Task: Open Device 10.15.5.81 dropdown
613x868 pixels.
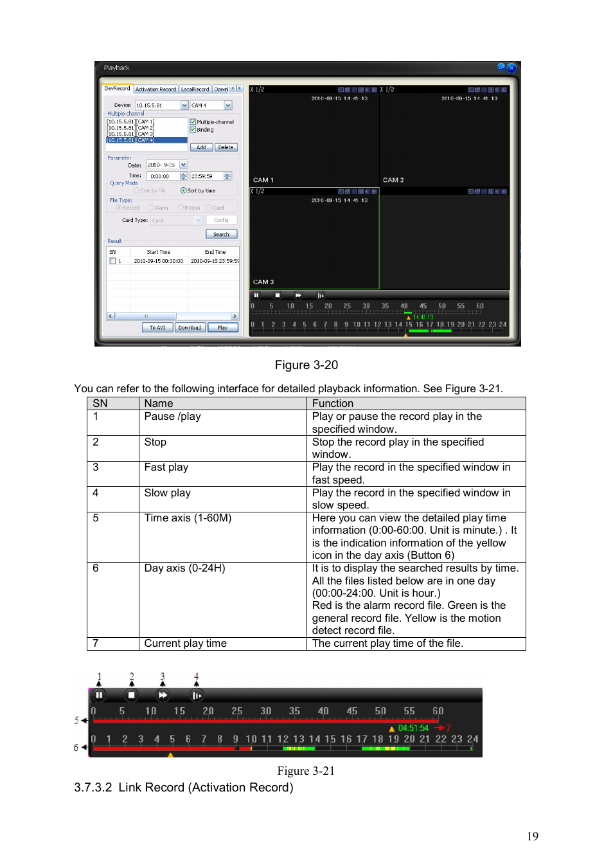Action: tap(184, 105)
